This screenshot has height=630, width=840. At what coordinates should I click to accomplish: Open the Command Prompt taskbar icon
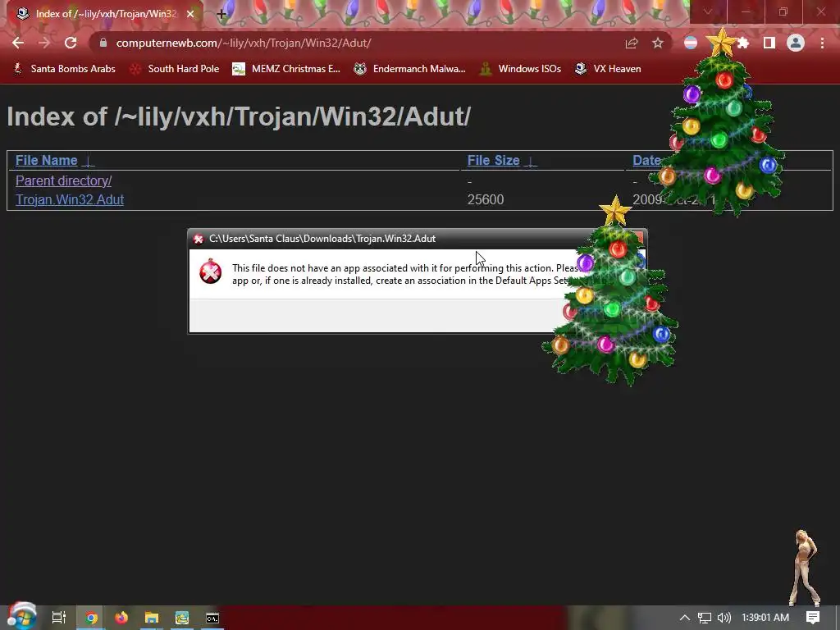(x=212, y=618)
